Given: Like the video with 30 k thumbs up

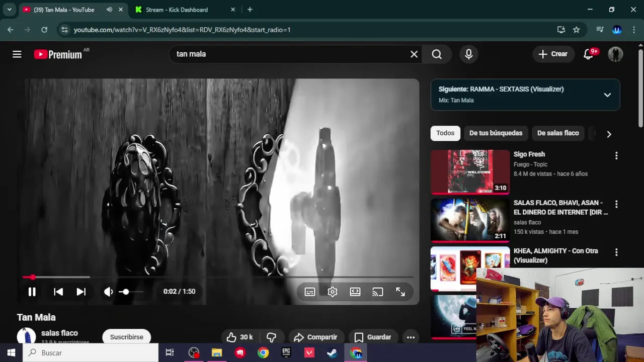Looking at the screenshot, I should 239,337.
